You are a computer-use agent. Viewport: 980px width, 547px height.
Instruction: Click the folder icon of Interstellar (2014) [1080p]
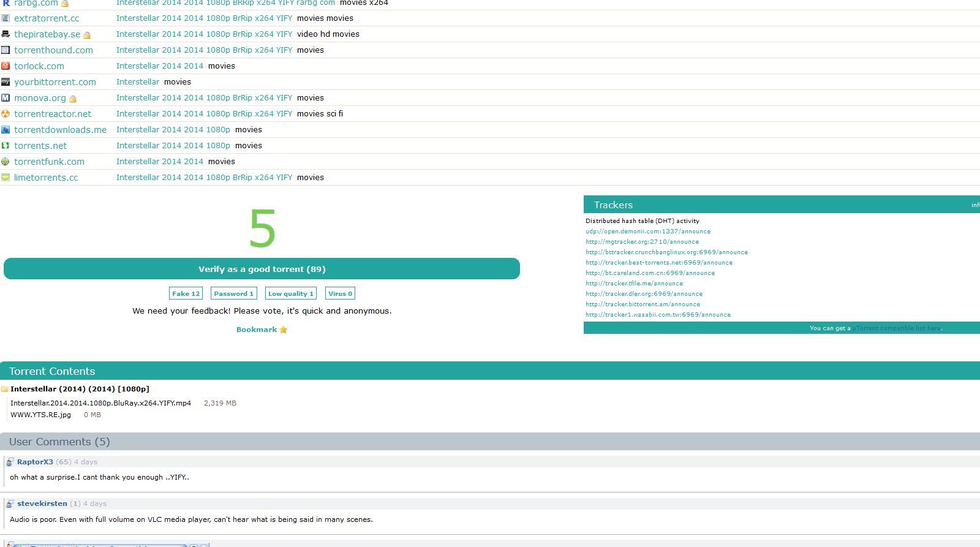[5, 389]
